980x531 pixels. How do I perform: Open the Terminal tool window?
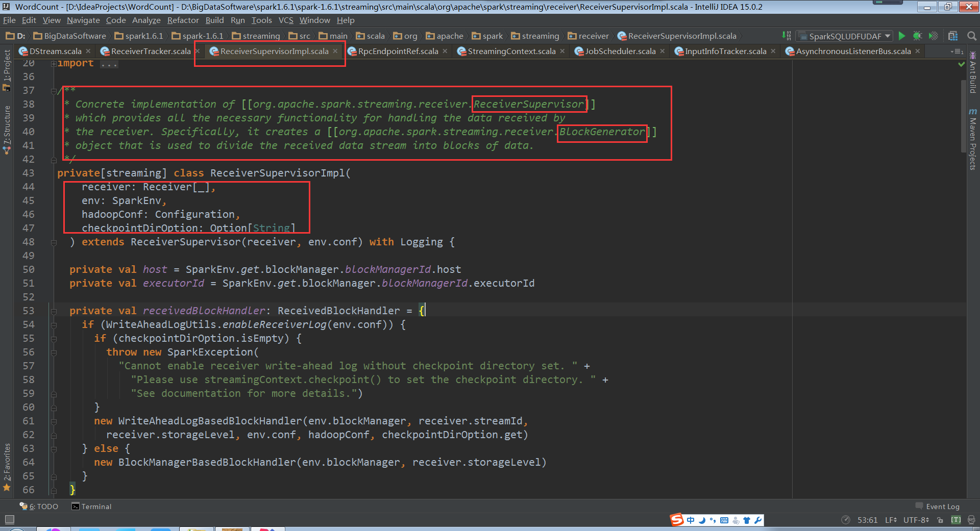click(91, 507)
